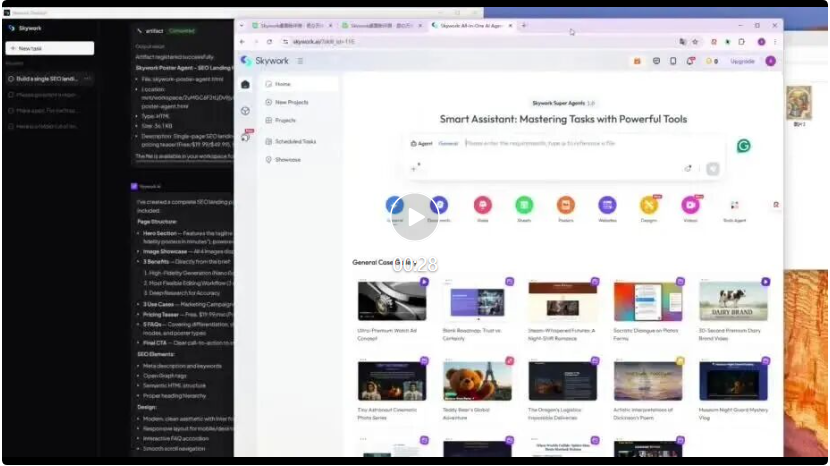Open Teddy Bear's Global Adventure thumbnail
Image resolution: width=830 pixels, height=466 pixels.
pos(477,383)
